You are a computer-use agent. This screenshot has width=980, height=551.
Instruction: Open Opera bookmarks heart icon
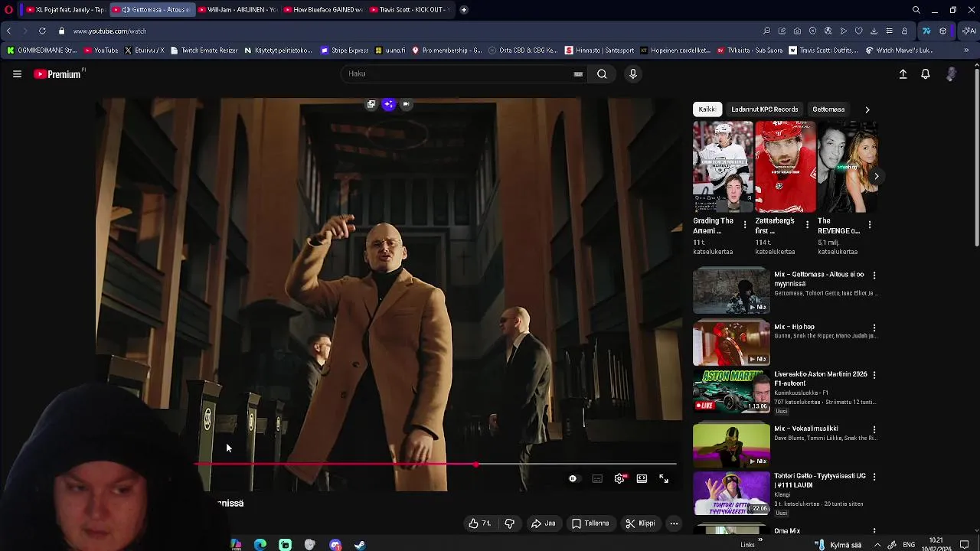tap(858, 31)
